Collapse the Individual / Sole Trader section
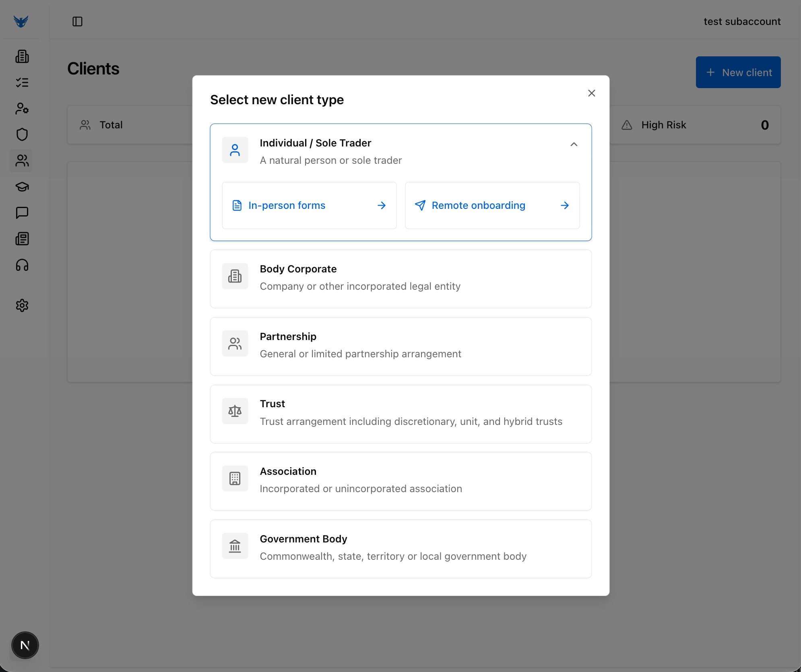The image size is (801, 672). coord(574,144)
